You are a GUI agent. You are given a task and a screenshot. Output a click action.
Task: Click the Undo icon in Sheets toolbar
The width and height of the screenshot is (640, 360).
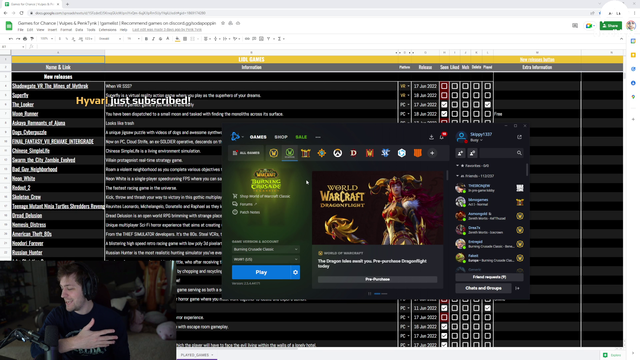[x=11, y=39]
